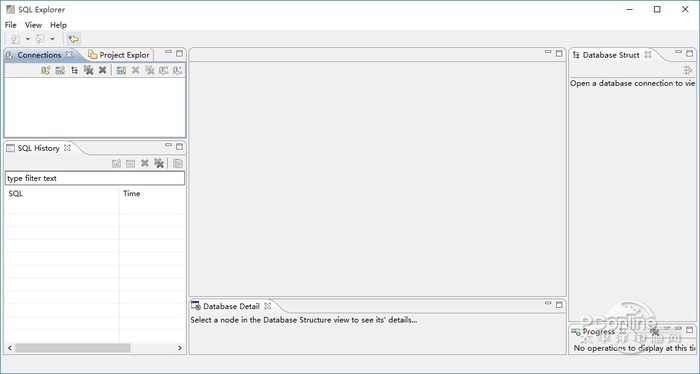Screen dimensions: 700x374
Task: Create a new connection profile in Connections toolbar
Action: pos(46,70)
